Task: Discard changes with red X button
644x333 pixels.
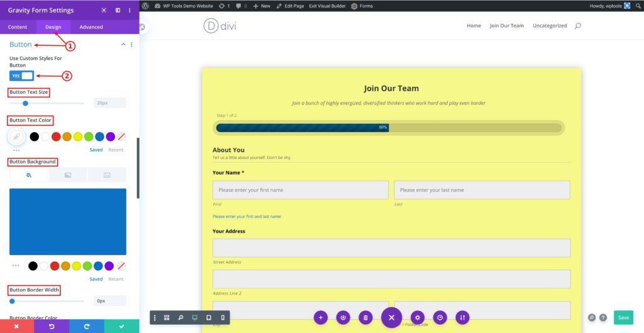Action: (x=17, y=327)
